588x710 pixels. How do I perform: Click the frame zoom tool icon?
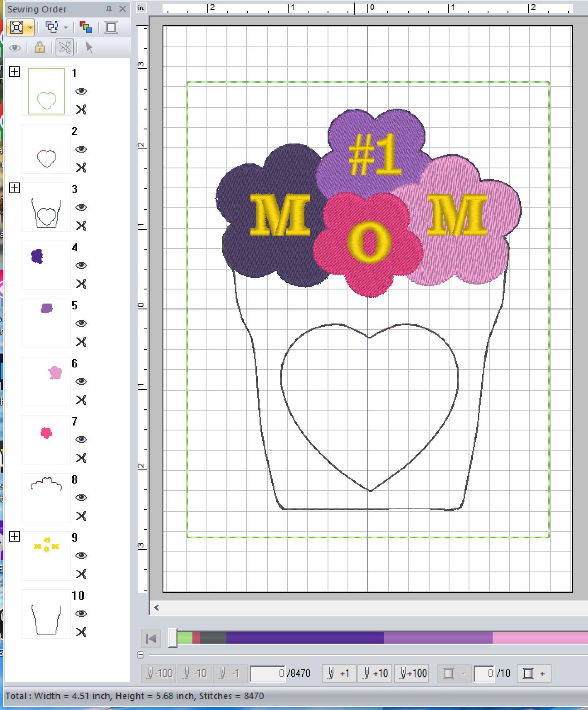pos(16,27)
